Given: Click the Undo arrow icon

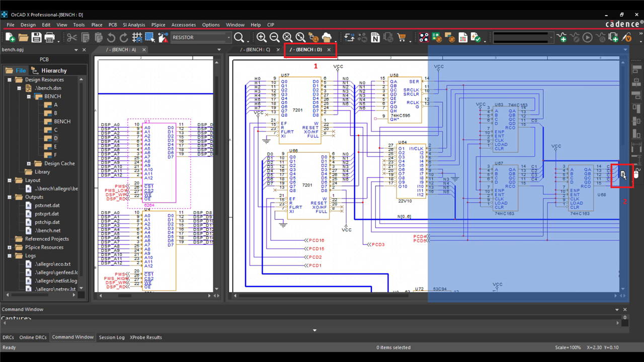Looking at the screenshot, I should (x=111, y=37).
